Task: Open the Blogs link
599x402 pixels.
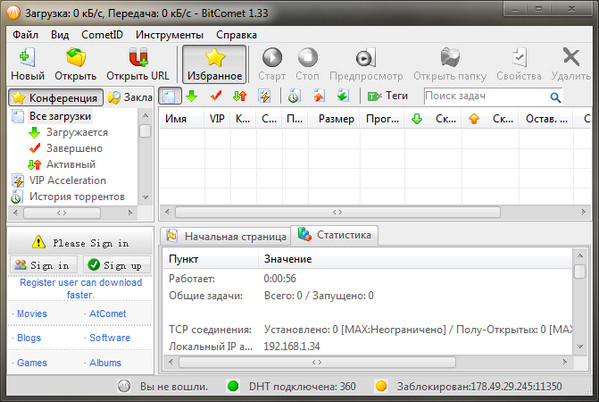Action: point(29,338)
